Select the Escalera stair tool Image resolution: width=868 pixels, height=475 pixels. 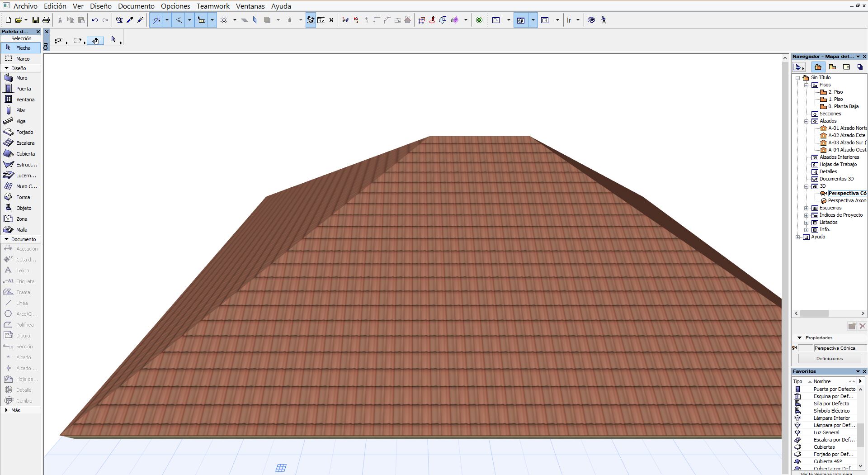pyautogui.click(x=25, y=143)
